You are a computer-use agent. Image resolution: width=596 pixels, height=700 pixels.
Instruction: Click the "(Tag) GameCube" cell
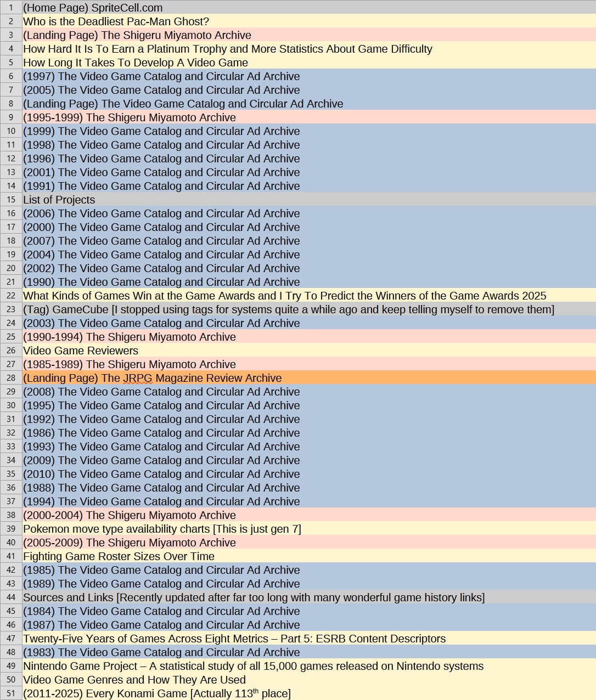(288, 309)
